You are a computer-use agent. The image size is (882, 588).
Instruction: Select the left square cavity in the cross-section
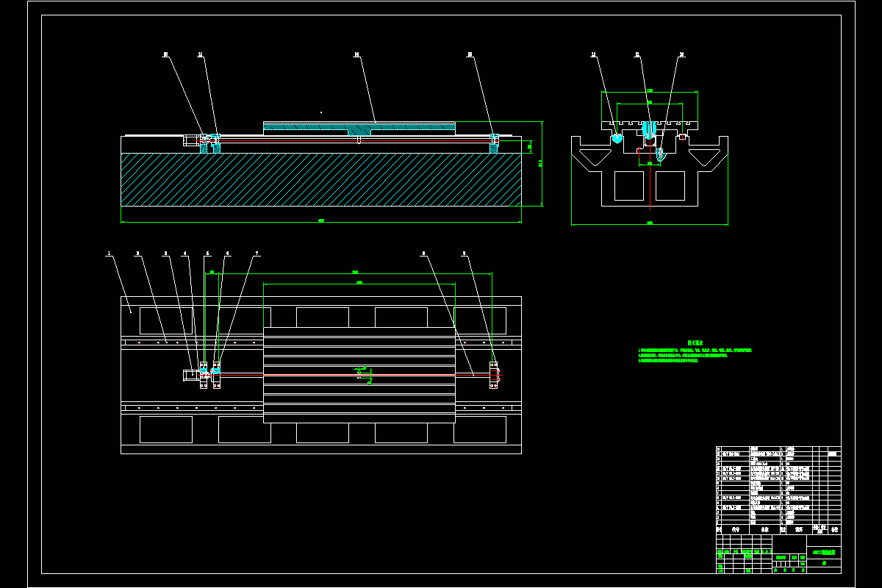tap(629, 185)
